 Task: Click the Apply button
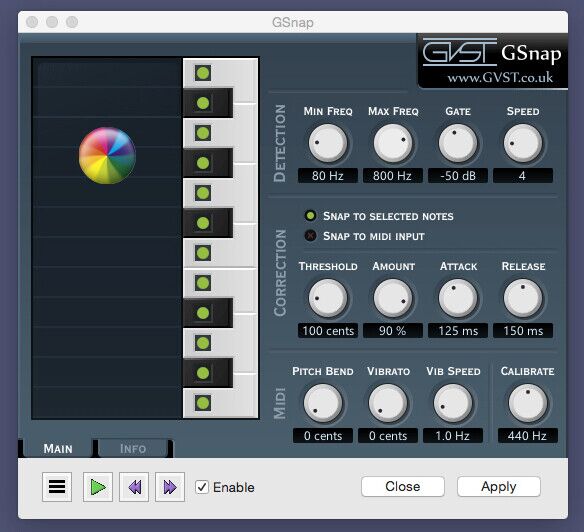[x=499, y=486]
